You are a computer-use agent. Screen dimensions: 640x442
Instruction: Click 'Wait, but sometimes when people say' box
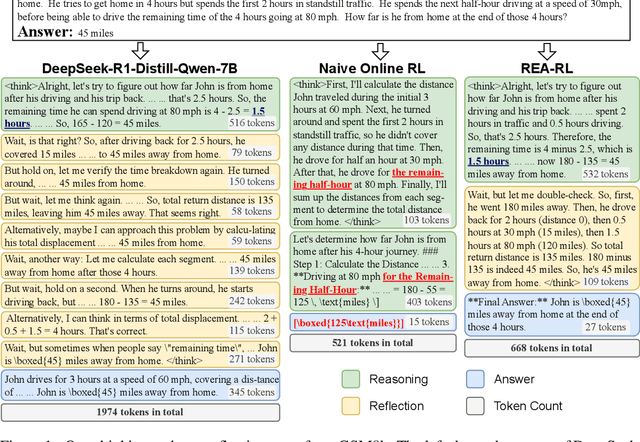point(140,354)
